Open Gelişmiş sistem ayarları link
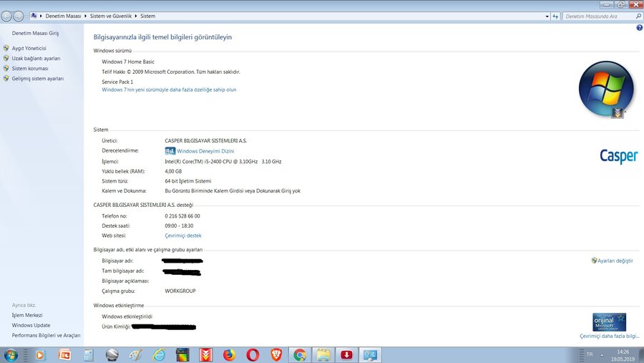The image size is (644, 363). 38,79
